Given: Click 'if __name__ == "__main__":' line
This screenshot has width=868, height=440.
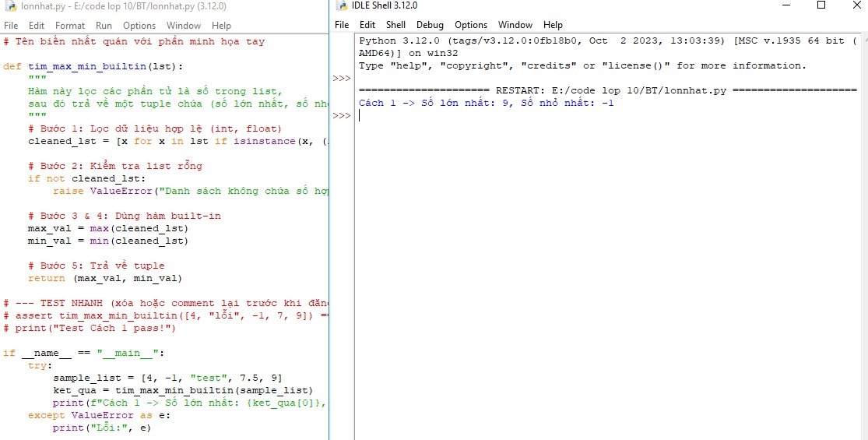Looking at the screenshot, I should [x=83, y=353].
